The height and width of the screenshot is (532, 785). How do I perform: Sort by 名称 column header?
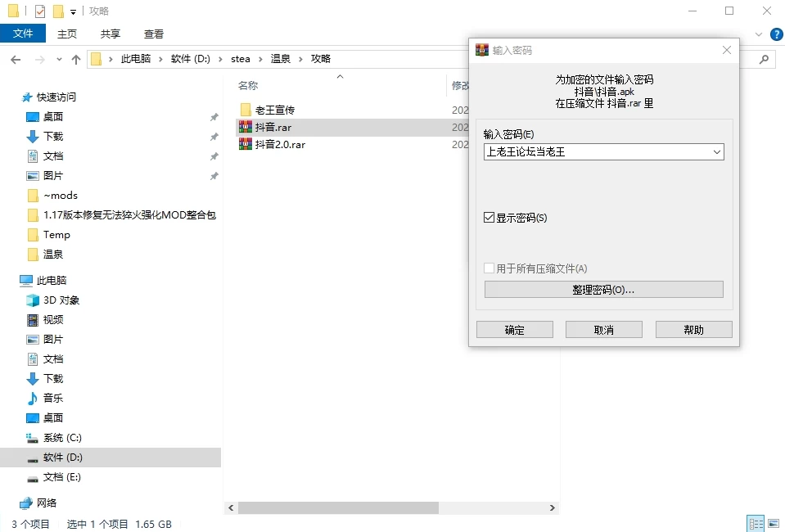pyautogui.click(x=248, y=86)
